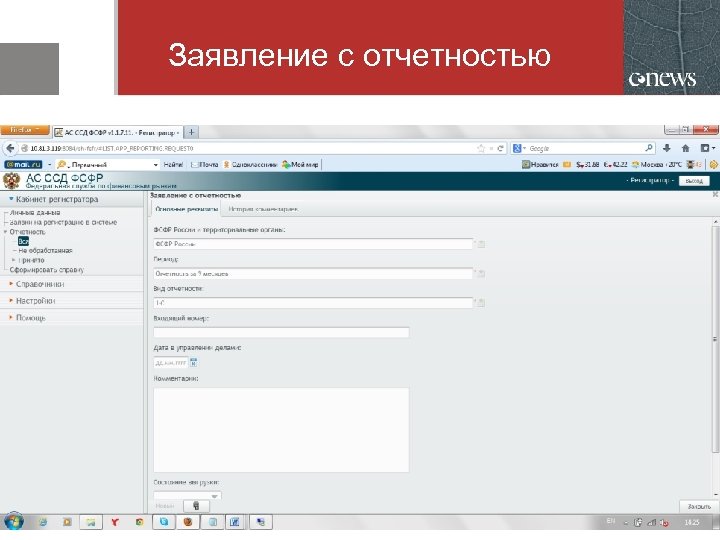Image resolution: width=720 pixels, height=540 pixels.
Task: Click the Комментарии text area
Action: [x=281, y=430]
